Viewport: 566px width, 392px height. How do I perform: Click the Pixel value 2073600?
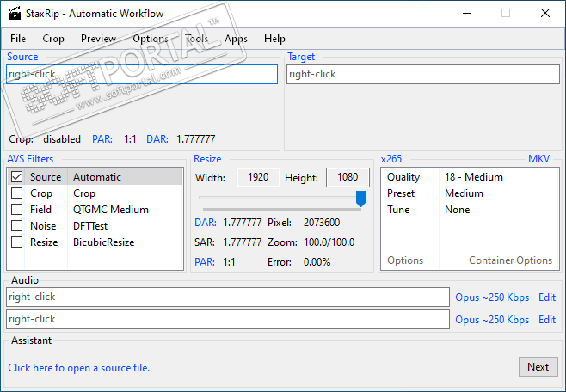tap(322, 223)
